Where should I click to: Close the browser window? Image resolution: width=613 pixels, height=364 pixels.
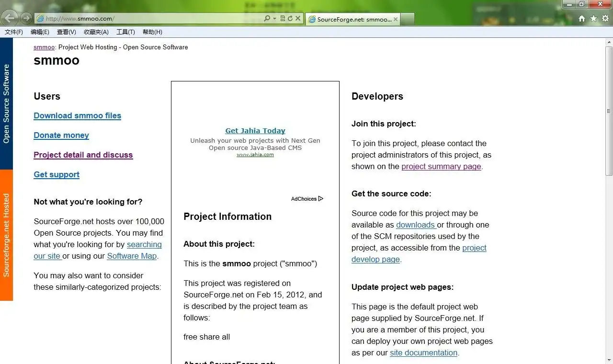click(600, 4)
